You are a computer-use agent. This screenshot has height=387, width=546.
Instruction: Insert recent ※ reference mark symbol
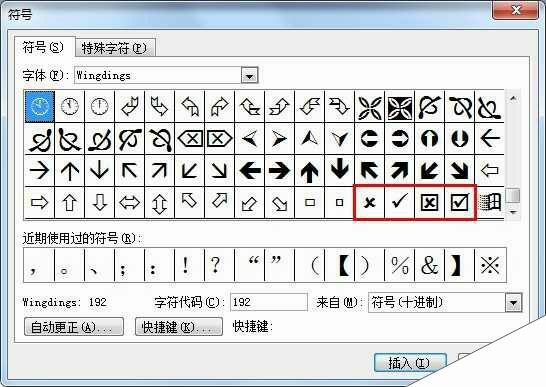pos(490,265)
